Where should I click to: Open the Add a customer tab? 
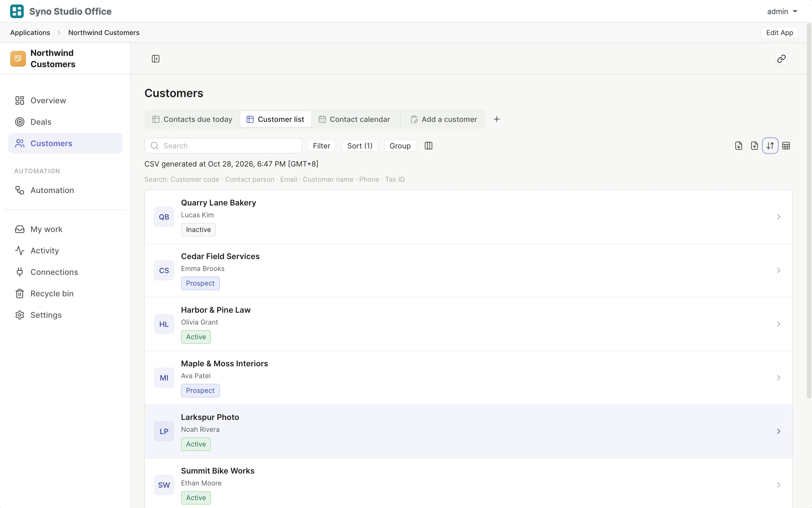pyautogui.click(x=443, y=119)
